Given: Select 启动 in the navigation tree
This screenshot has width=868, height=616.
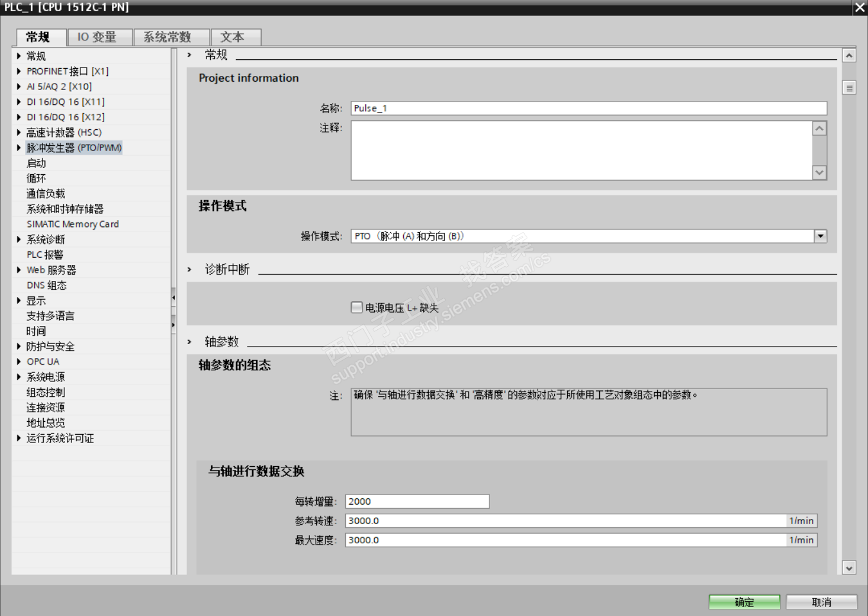Looking at the screenshot, I should tap(36, 163).
